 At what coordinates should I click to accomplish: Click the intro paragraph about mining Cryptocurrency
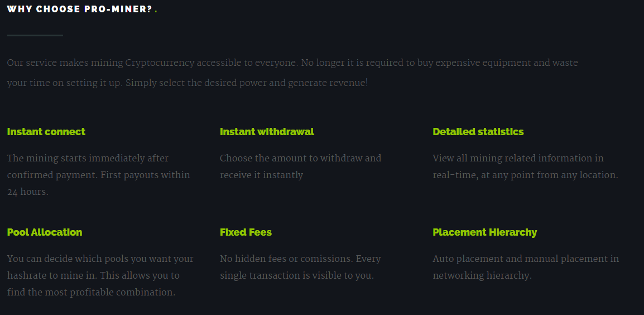[292, 73]
